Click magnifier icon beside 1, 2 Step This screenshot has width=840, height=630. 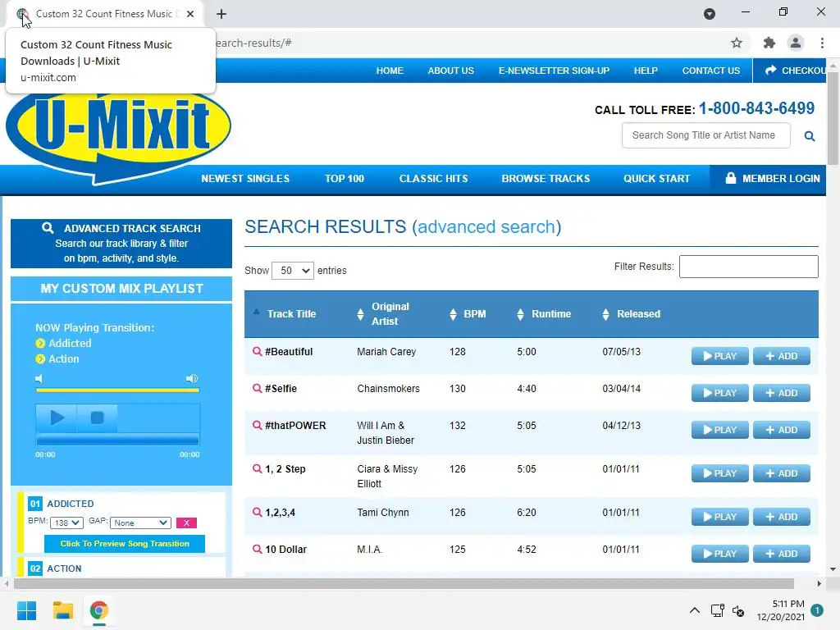[x=257, y=468]
